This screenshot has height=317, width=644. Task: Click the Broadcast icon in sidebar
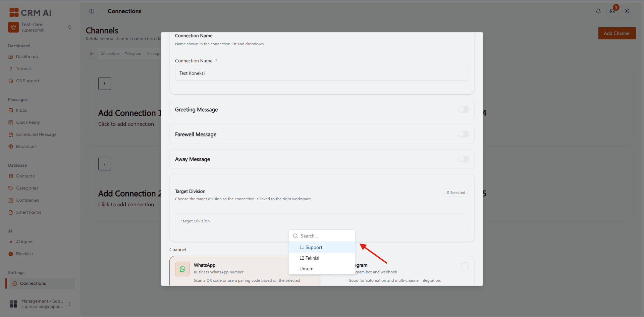(11, 147)
